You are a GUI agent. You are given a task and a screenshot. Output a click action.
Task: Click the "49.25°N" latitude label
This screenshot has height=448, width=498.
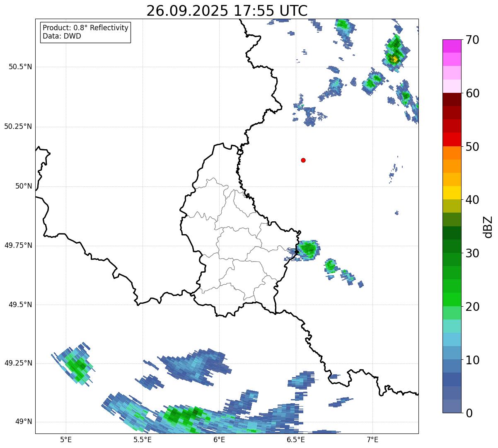point(18,363)
